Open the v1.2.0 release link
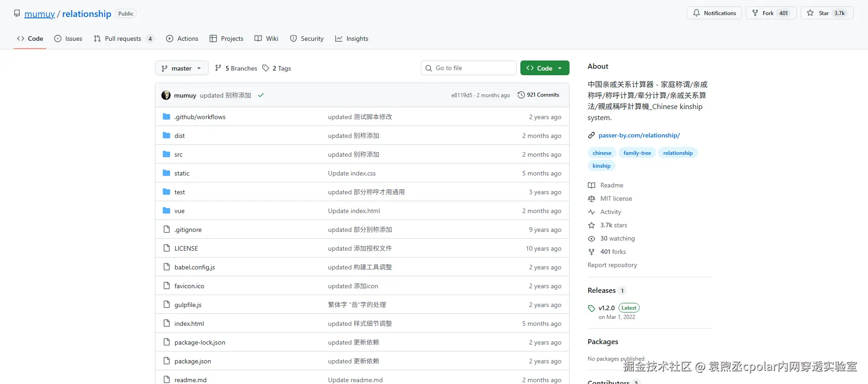868x384 pixels. [x=607, y=308]
